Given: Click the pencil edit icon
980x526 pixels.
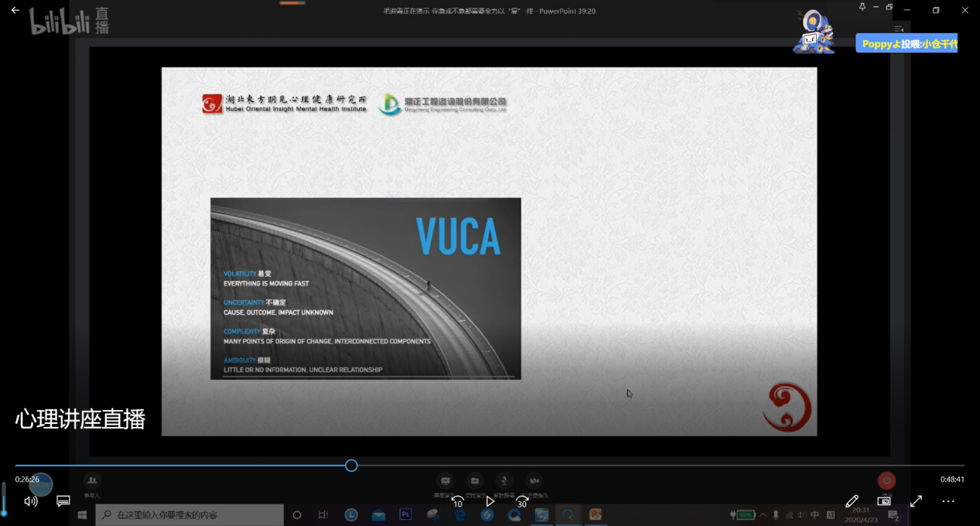Looking at the screenshot, I should click(x=852, y=501).
